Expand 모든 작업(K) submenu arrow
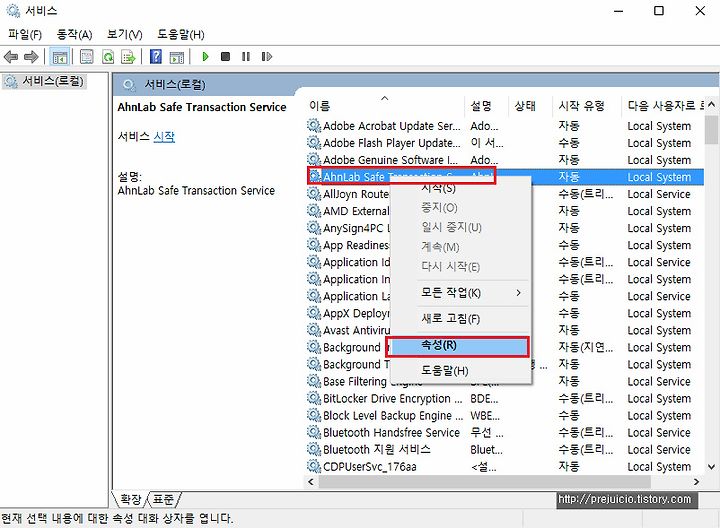720x528 pixels. tap(518, 292)
